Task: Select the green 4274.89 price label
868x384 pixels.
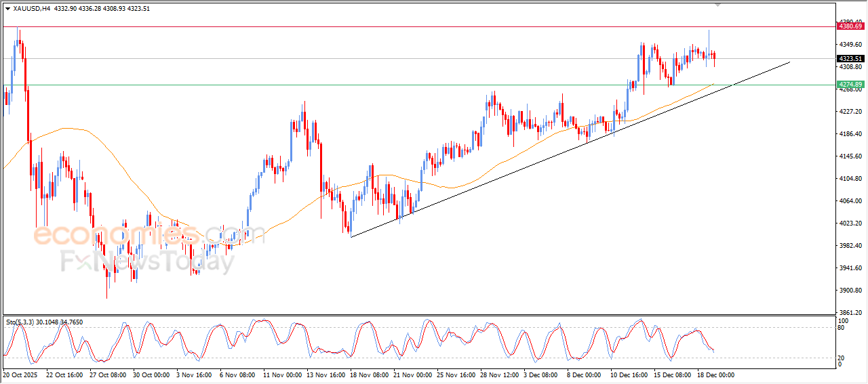Action: [850, 85]
